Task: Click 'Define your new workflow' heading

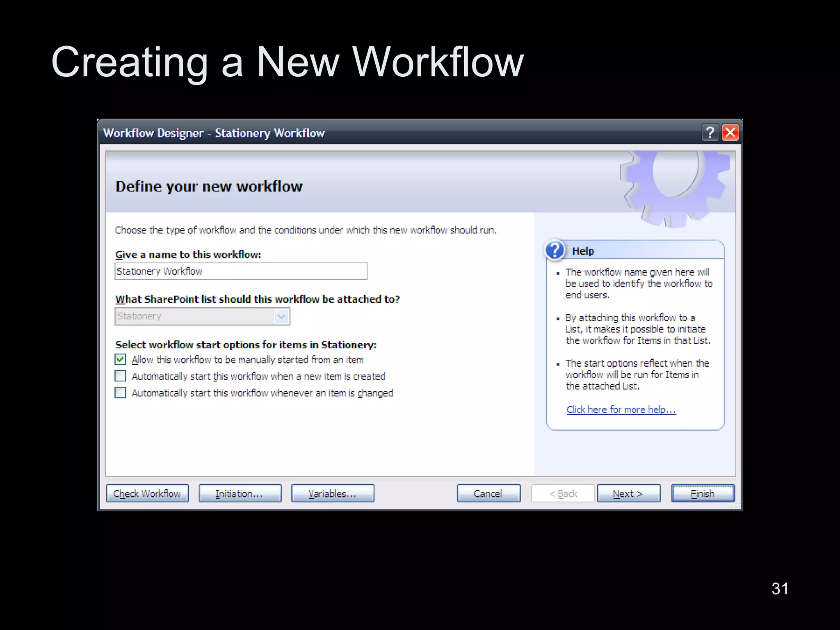Action: click(209, 187)
